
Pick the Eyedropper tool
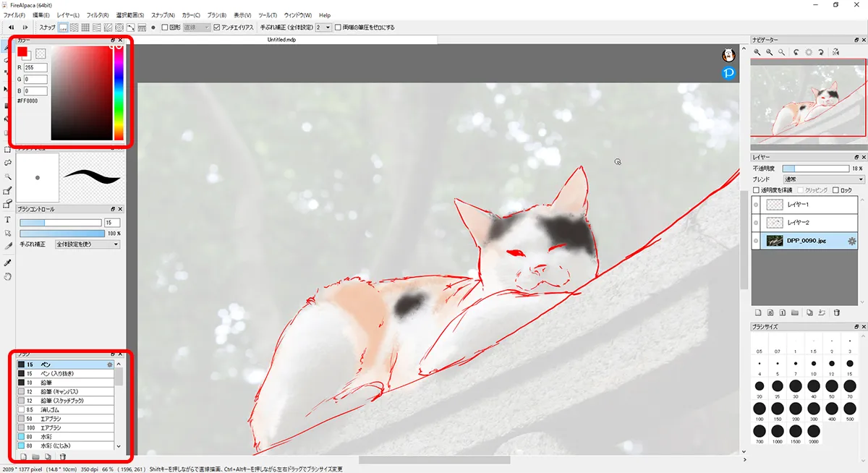point(7,263)
